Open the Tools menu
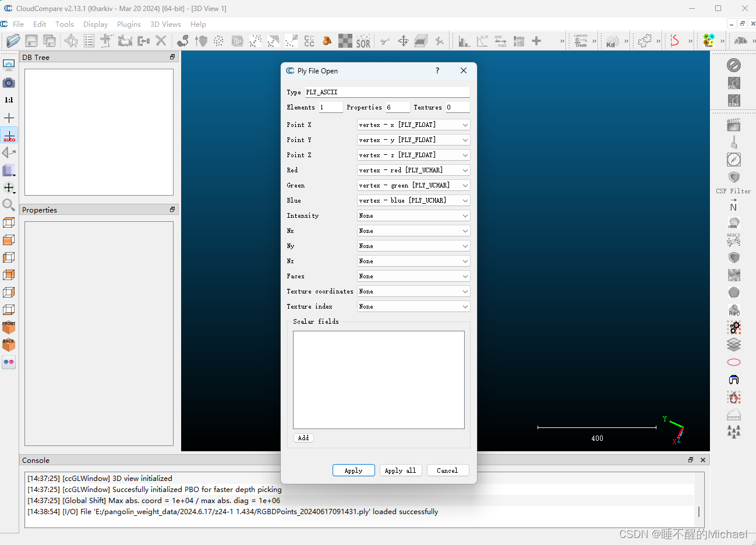The height and width of the screenshot is (545, 756). [x=65, y=24]
